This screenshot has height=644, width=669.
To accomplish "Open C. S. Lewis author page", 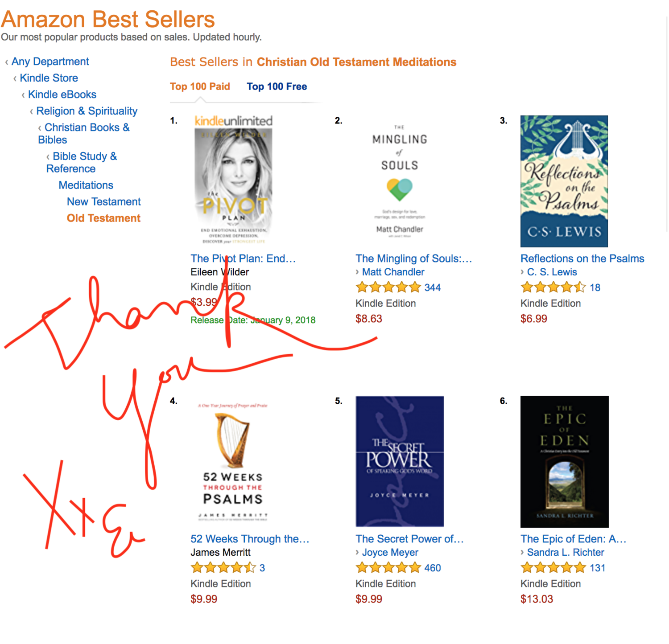I will (552, 272).
